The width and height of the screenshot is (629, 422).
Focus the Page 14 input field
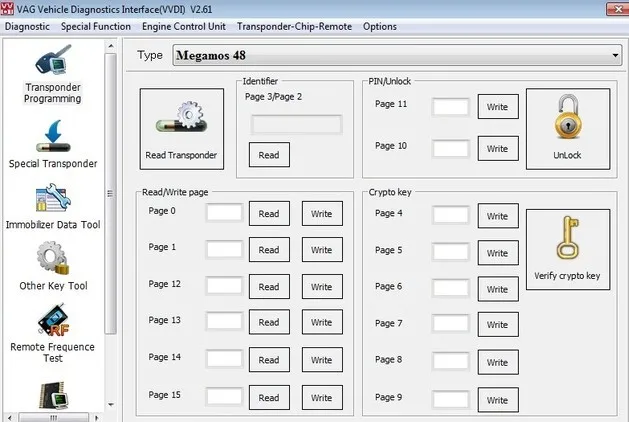[224, 359]
